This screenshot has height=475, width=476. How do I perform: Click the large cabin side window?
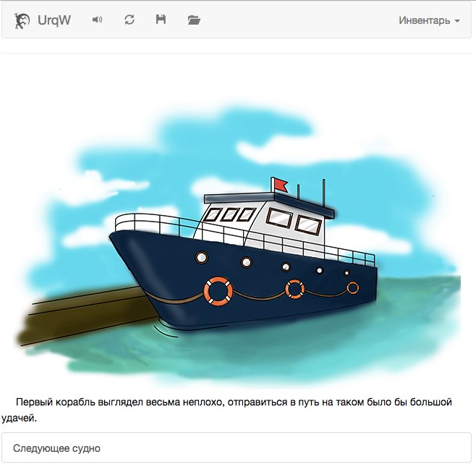[x=279, y=218]
